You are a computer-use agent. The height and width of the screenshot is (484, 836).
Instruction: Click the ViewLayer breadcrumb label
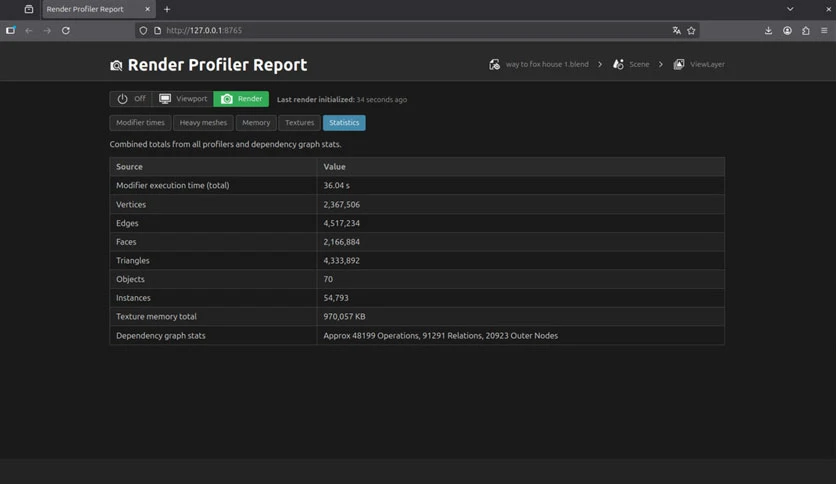708,64
